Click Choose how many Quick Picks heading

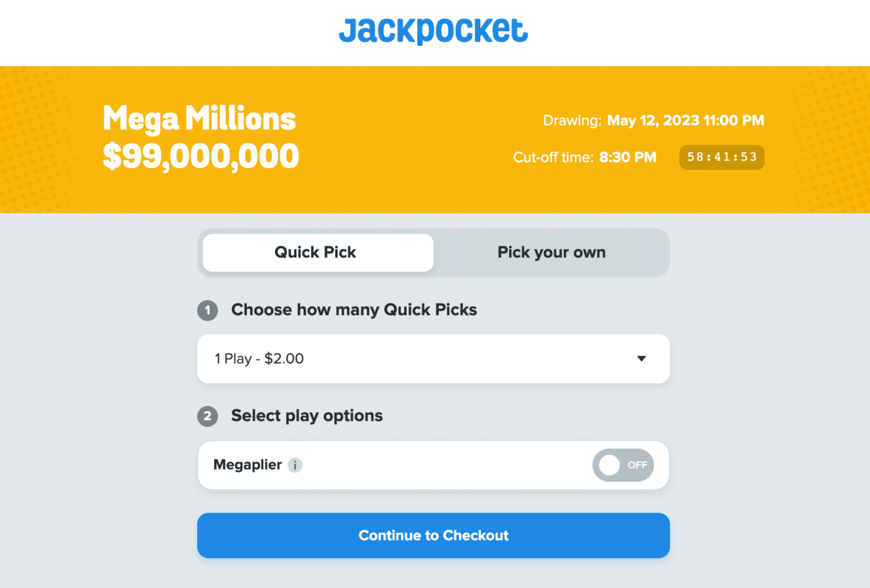(x=354, y=310)
